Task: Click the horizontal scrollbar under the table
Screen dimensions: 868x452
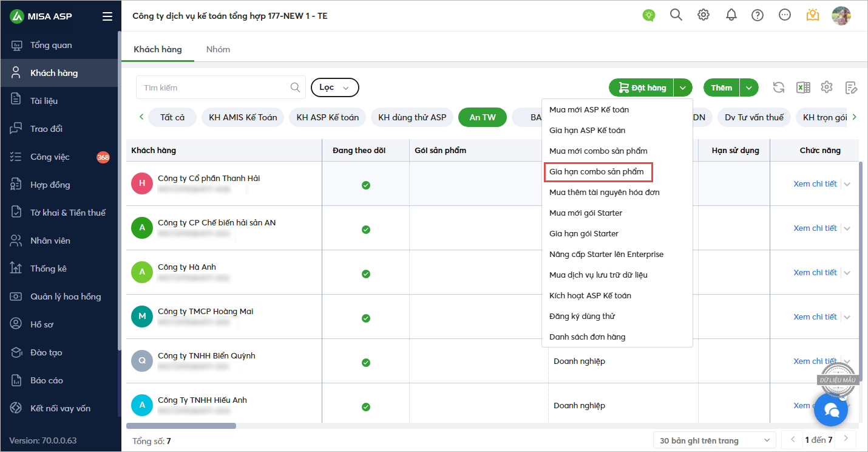Action: [x=181, y=426]
